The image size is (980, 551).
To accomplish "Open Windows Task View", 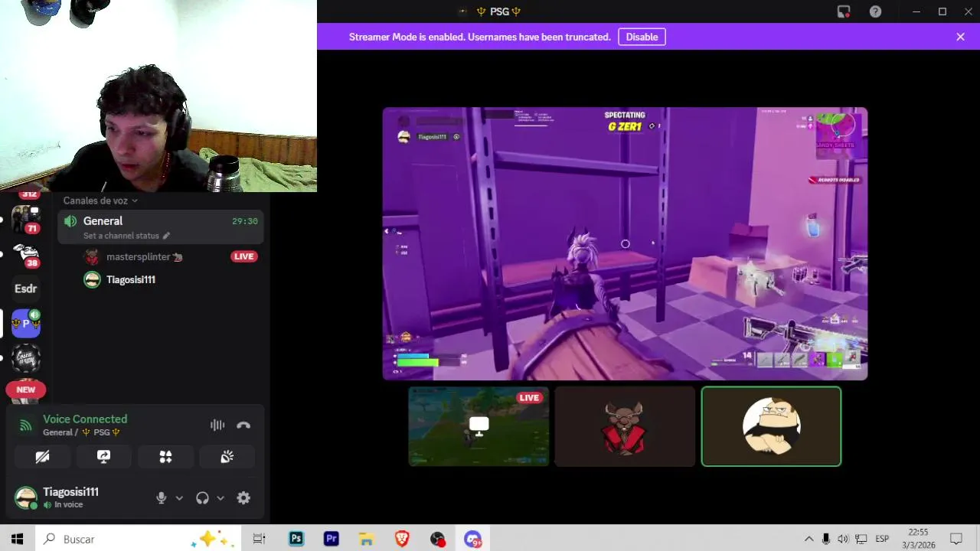I will point(259,539).
